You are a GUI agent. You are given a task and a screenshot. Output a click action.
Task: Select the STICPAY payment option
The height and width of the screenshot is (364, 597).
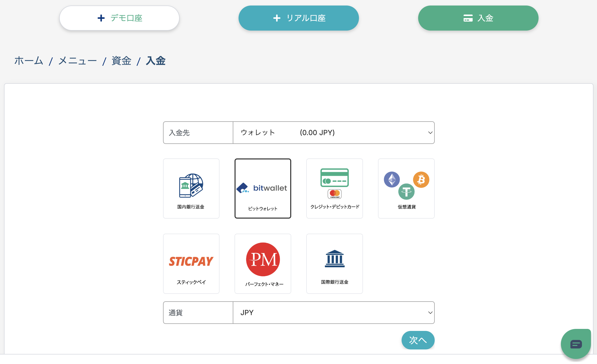191,263
